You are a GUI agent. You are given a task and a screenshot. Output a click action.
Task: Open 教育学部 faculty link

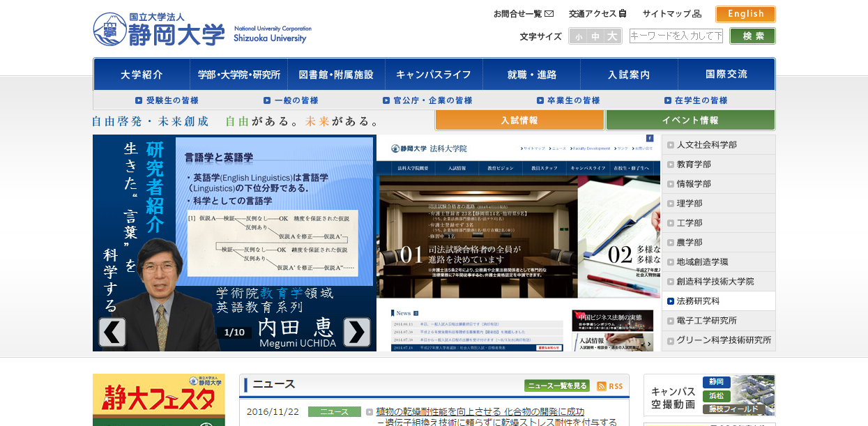[718, 165]
